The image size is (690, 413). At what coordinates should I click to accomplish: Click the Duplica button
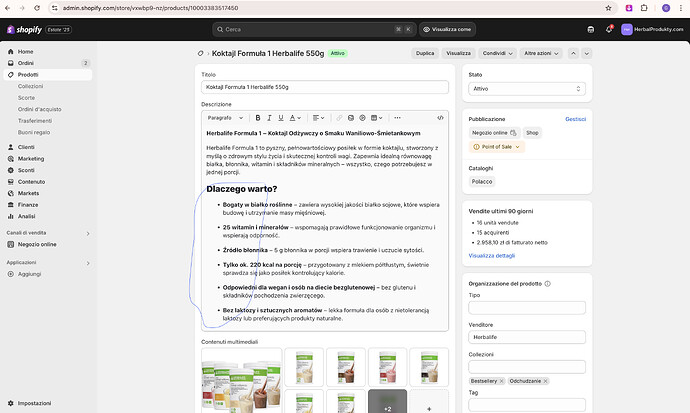click(x=425, y=53)
